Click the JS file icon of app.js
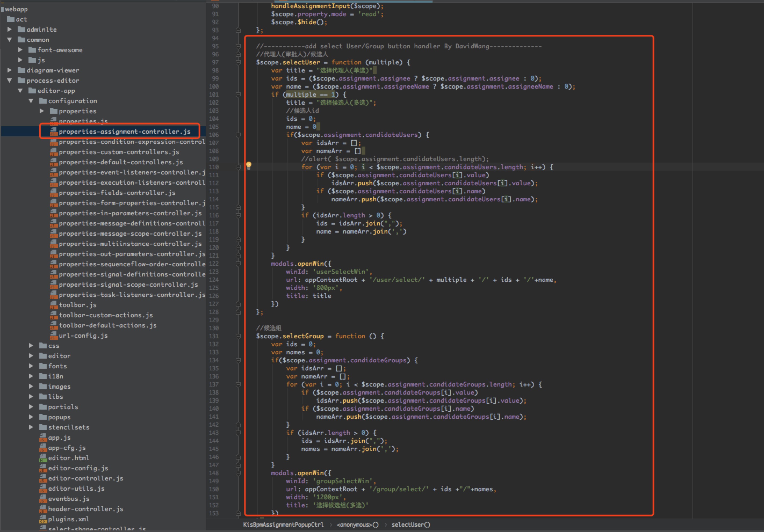Screen dimensions: 764x532 click(43, 438)
